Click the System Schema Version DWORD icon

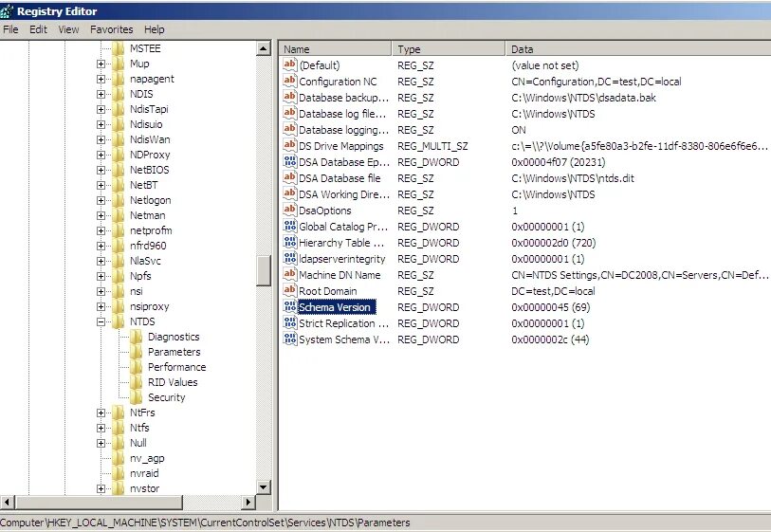(x=290, y=339)
